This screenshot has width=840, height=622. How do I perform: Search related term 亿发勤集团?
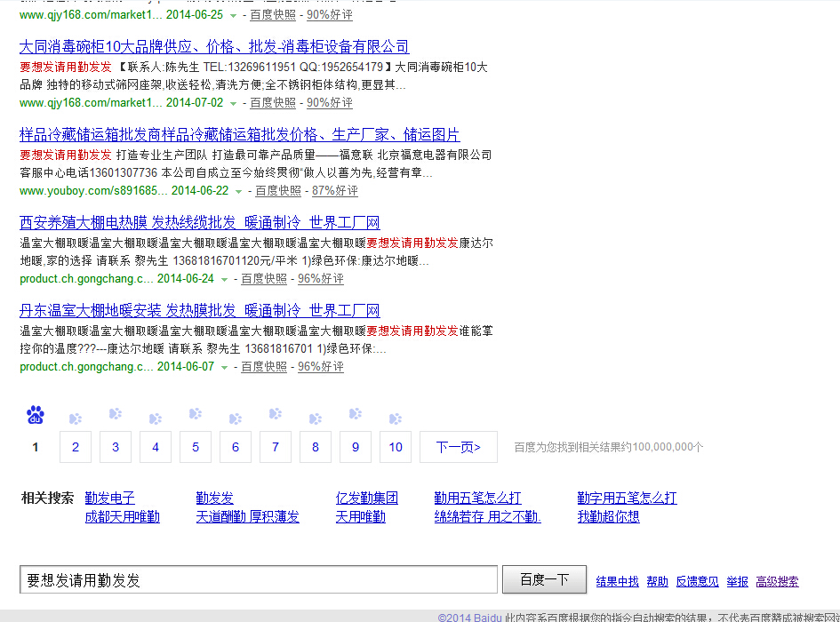point(367,498)
